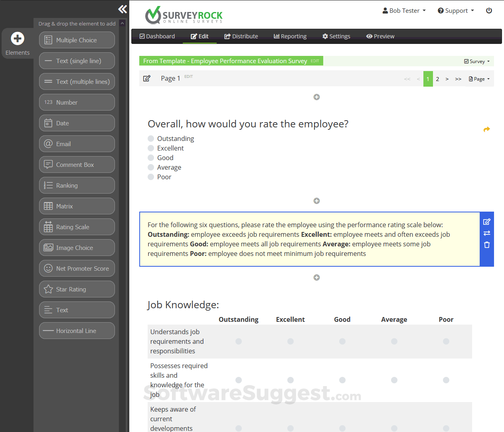Click the orange share arrow beside the rating question
504x432 pixels.
tap(487, 129)
